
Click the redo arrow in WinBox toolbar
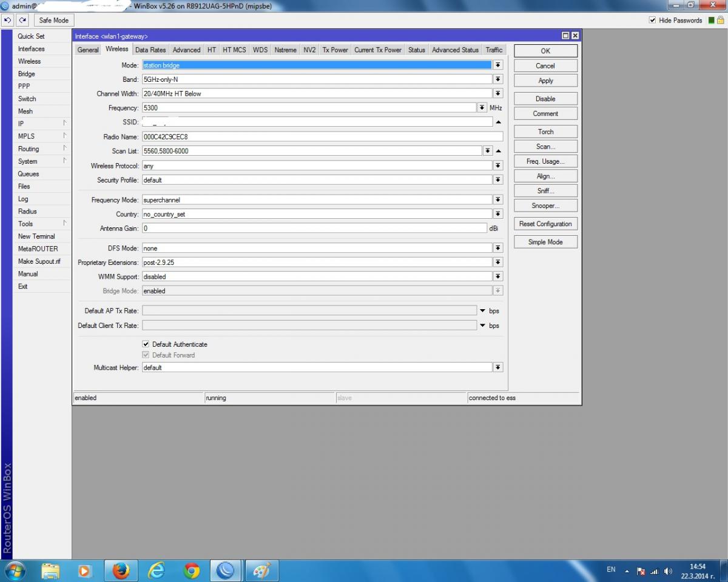pos(23,20)
